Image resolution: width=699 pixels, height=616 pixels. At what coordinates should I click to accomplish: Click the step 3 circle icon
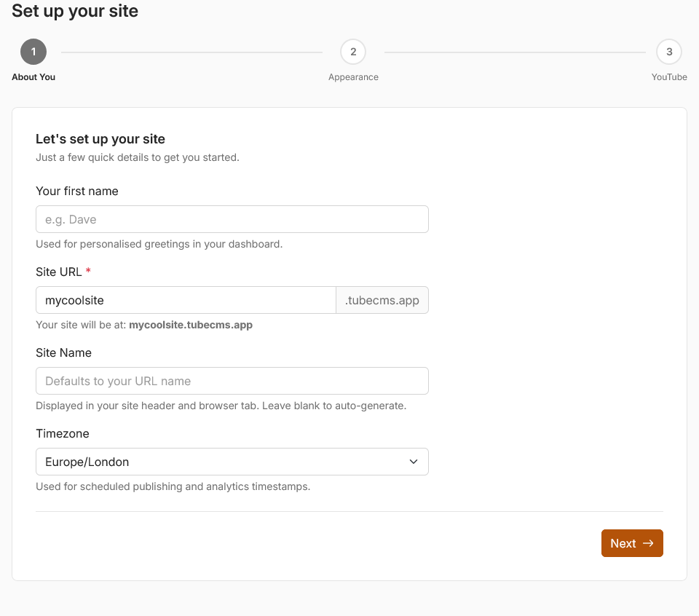tap(668, 51)
